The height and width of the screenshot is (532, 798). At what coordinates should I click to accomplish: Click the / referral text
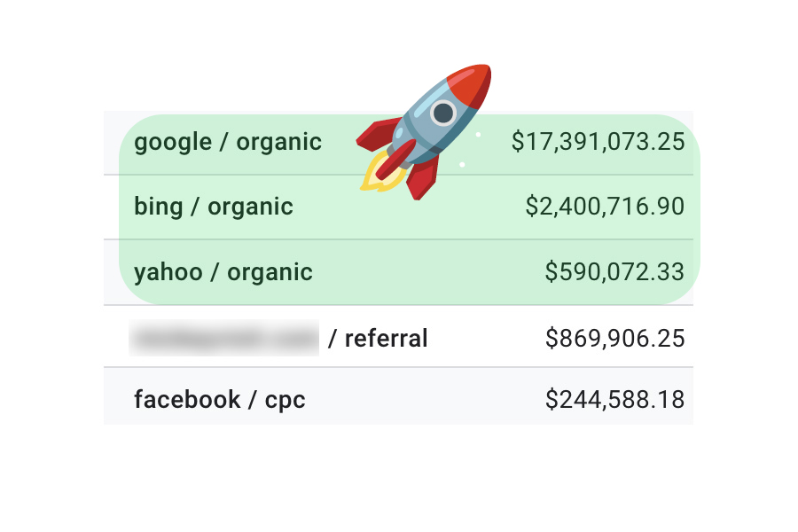click(x=378, y=339)
